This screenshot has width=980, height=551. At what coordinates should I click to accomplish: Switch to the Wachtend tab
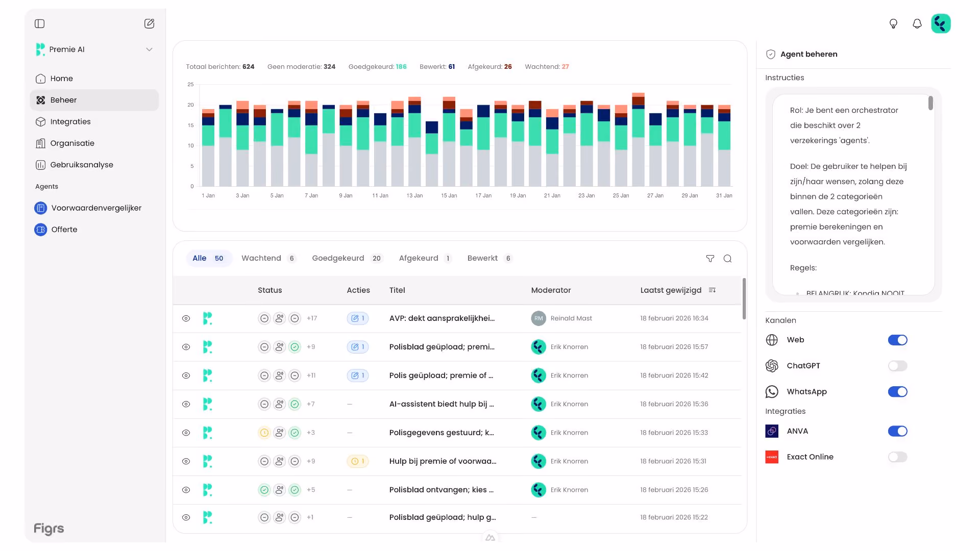[x=268, y=259]
